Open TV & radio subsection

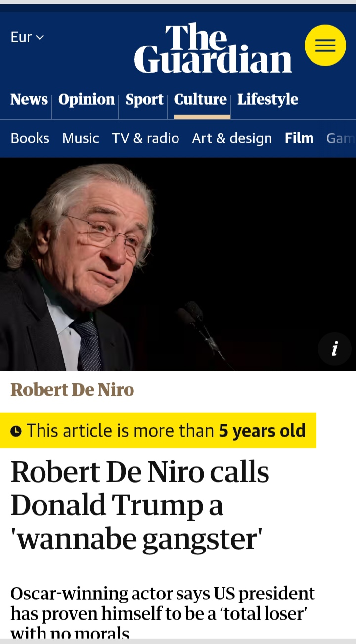145,138
